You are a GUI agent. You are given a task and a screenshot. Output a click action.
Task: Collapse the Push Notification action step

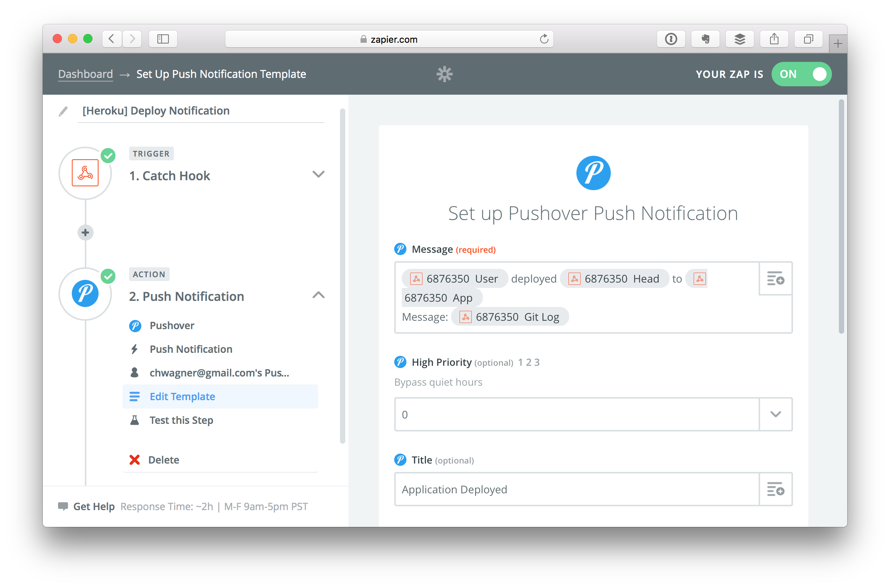pyautogui.click(x=318, y=295)
